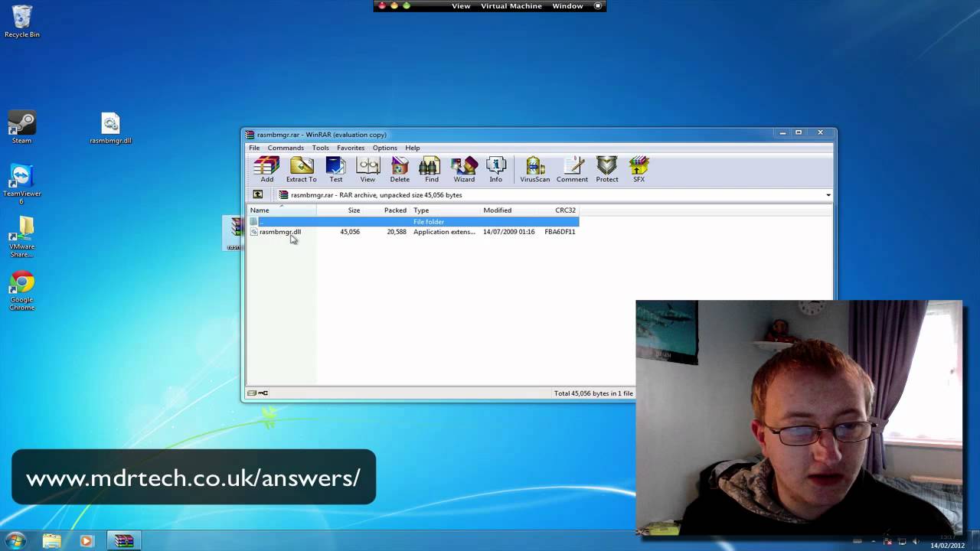Image resolution: width=980 pixels, height=551 pixels.
Task: Click the WinRAR taskbar button
Action: pyautogui.click(x=124, y=541)
